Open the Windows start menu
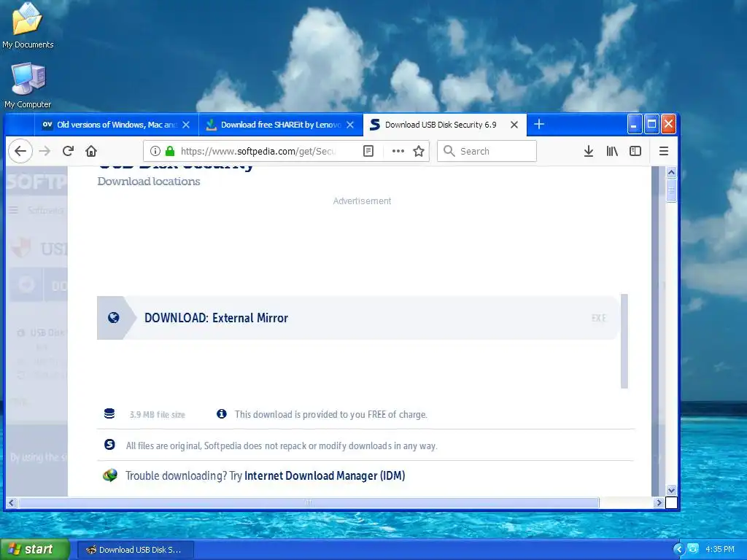The image size is (747, 560). pyautogui.click(x=35, y=549)
